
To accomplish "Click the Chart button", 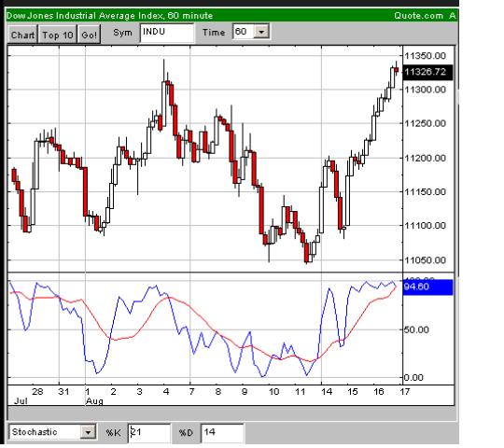I will (22, 34).
